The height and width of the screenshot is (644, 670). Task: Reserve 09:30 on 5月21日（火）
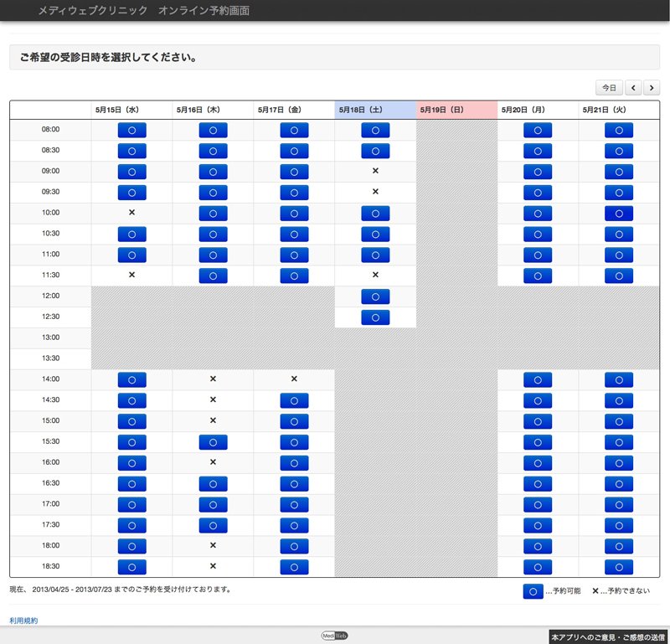[619, 193]
